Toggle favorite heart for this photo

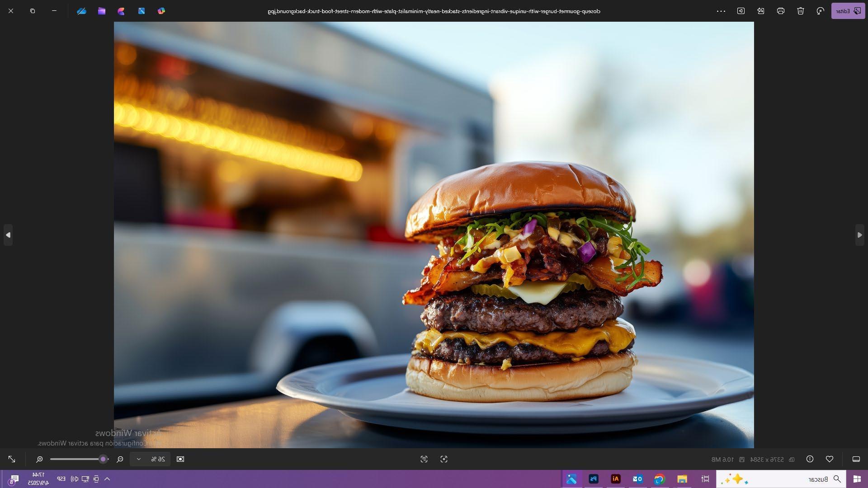click(829, 459)
